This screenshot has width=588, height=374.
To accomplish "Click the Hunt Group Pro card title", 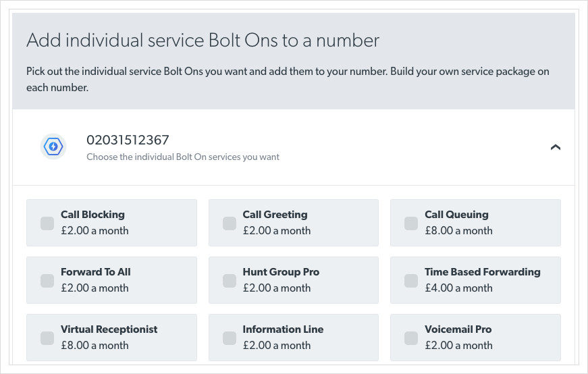I will click(x=281, y=272).
